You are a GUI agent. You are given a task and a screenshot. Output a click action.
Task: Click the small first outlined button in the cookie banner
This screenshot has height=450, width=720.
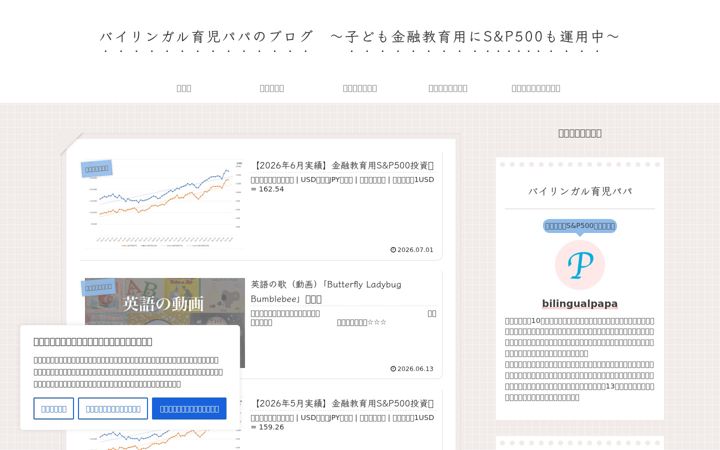click(x=54, y=409)
